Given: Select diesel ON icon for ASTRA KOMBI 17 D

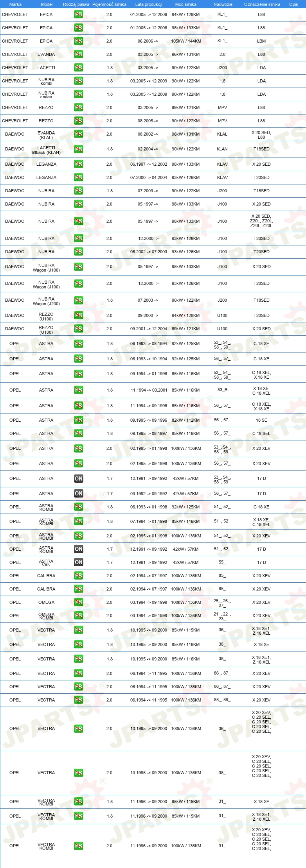Looking at the screenshot, I should coord(78,549).
